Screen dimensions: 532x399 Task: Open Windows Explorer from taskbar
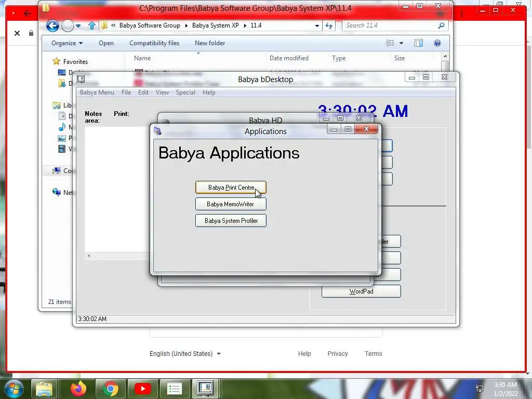[x=45, y=389]
